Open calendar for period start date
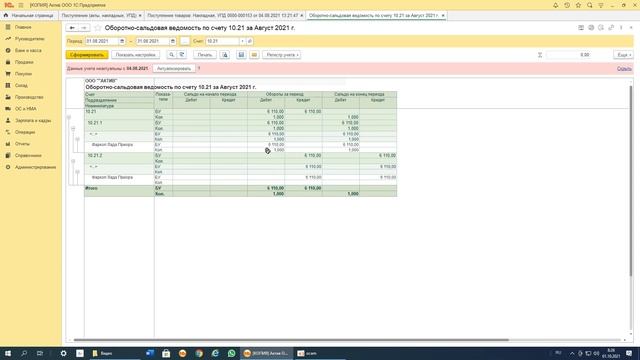This screenshot has width=640, height=360. pos(122,41)
